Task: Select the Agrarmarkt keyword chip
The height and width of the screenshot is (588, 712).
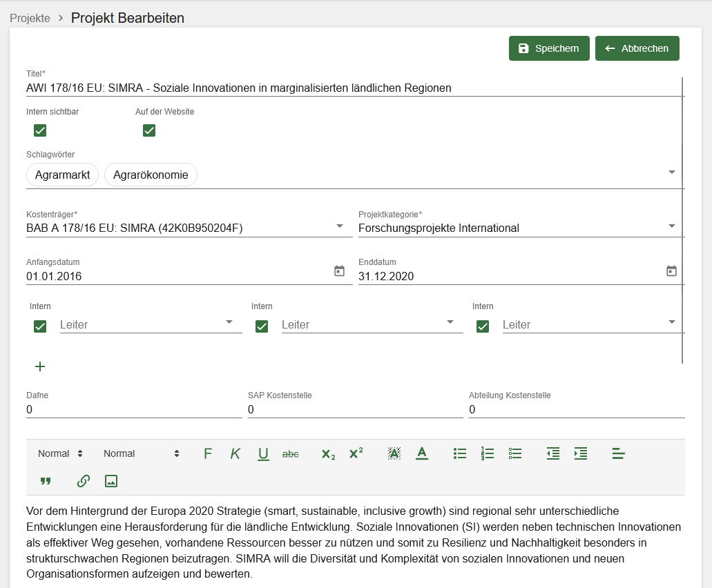Action: pyautogui.click(x=63, y=175)
